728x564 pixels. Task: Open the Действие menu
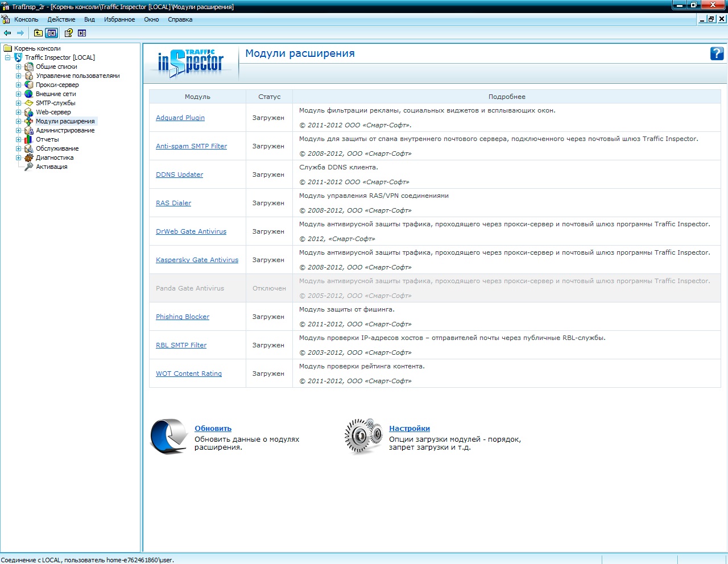click(61, 19)
